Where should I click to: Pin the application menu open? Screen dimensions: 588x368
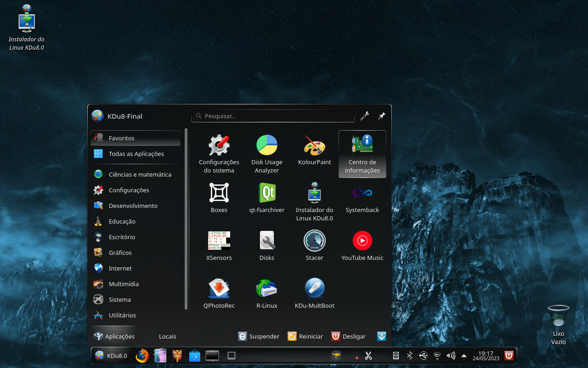pyautogui.click(x=382, y=116)
